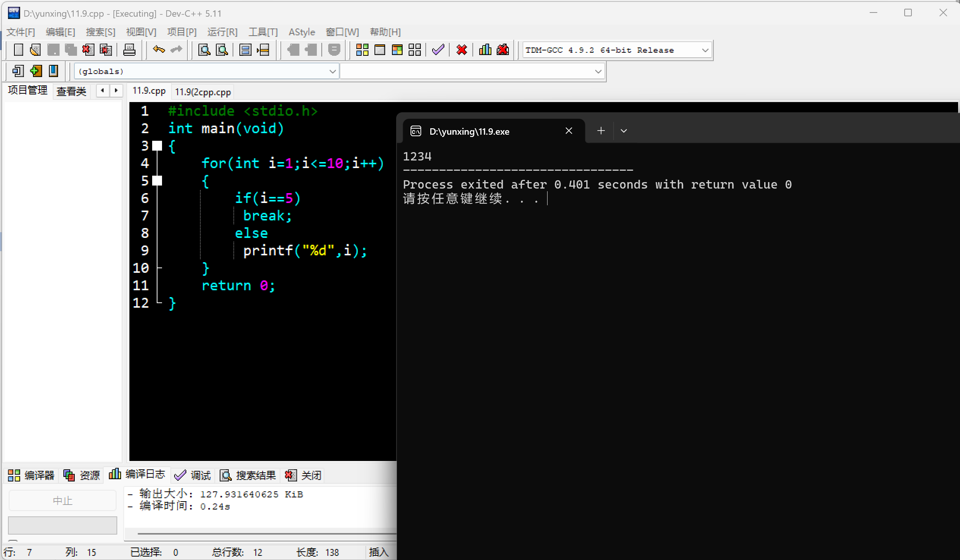Screen dimensions: 960x560
Task: Click the red X stop execution icon
Action: click(x=461, y=50)
